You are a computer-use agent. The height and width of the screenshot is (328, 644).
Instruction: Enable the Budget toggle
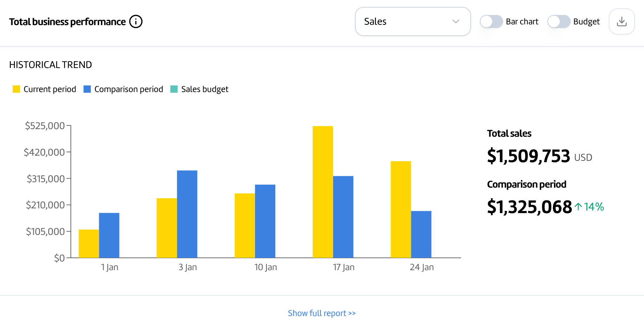[x=559, y=21]
